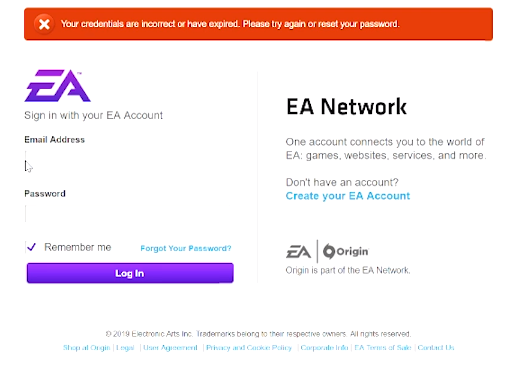Open the Corporate Info footer link

tap(324, 348)
